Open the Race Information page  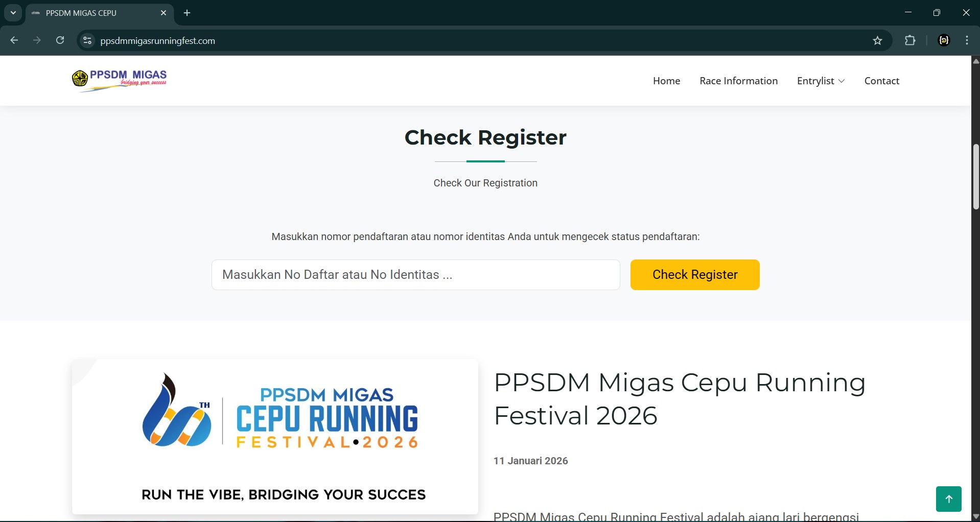pos(738,81)
